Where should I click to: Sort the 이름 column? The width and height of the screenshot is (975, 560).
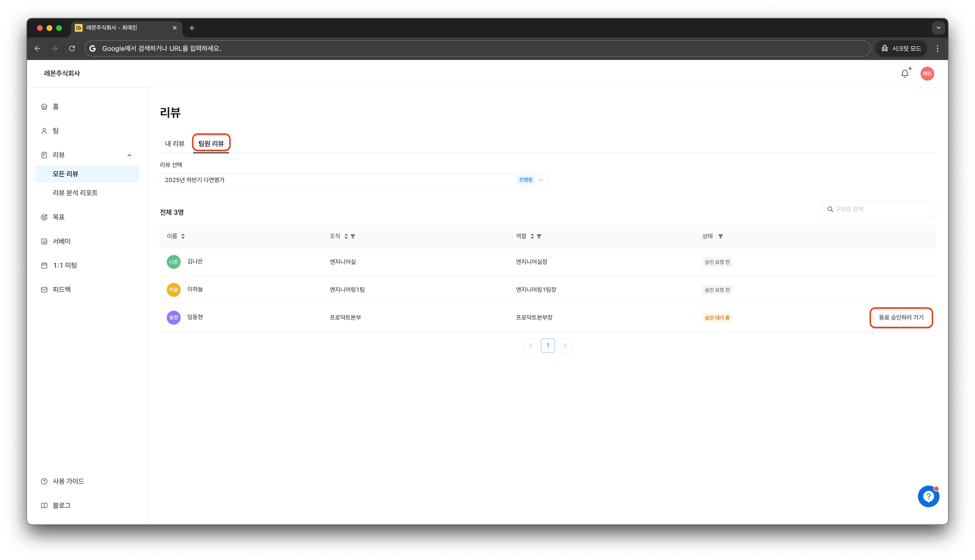[x=183, y=237]
